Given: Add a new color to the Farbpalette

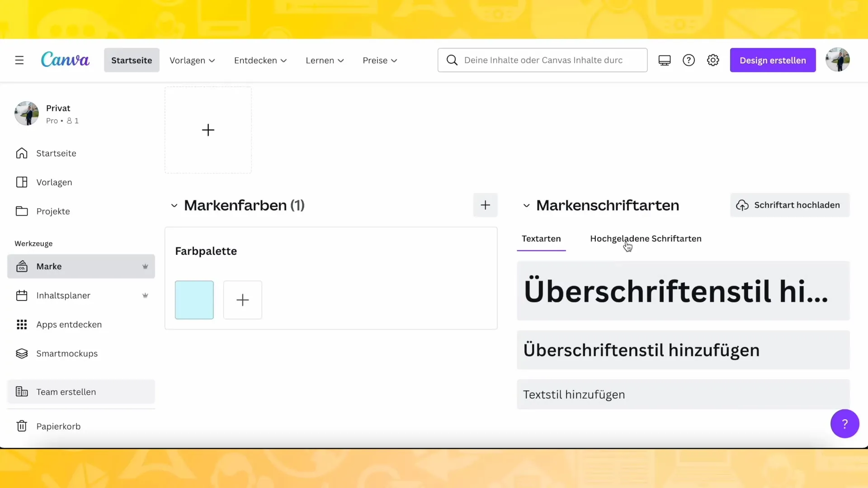Looking at the screenshot, I should 243,300.
